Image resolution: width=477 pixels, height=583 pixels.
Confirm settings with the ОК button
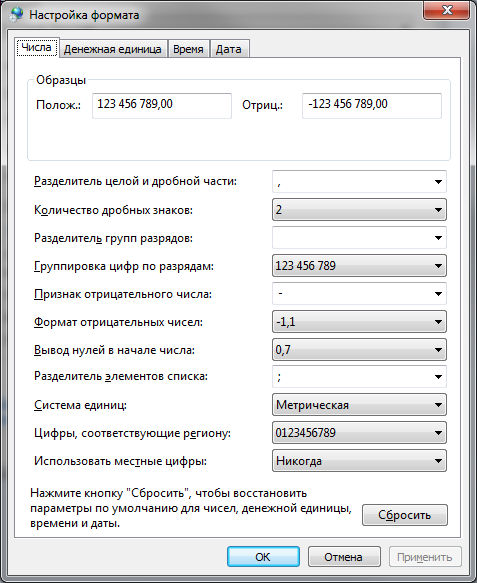[x=263, y=557]
